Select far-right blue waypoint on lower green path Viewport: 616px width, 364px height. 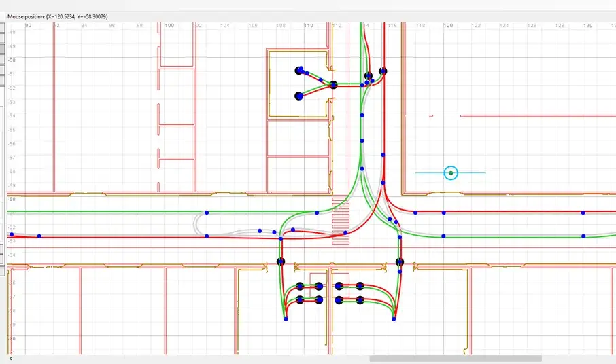(583, 236)
